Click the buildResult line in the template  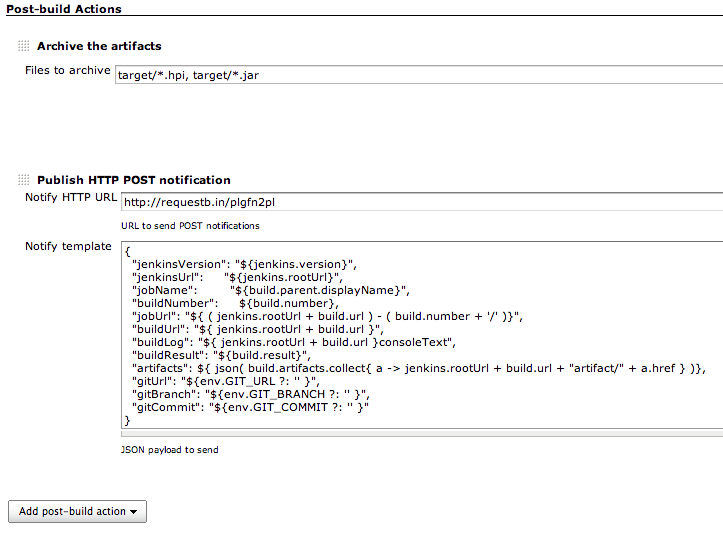point(221,355)
